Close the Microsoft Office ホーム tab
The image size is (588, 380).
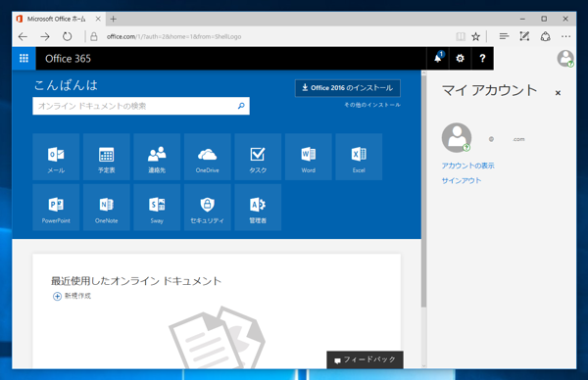(98, 19)
